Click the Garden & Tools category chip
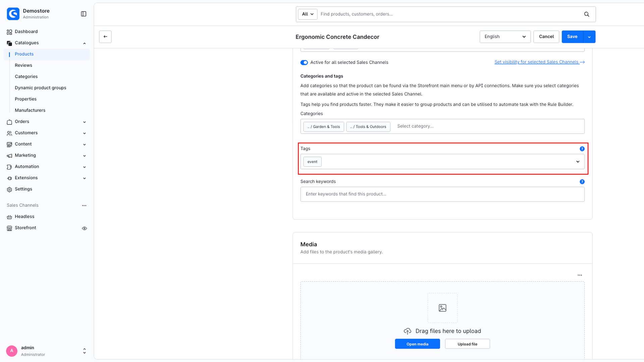The height and width of the screenshot is (362, 644). [x=324, y=127]
